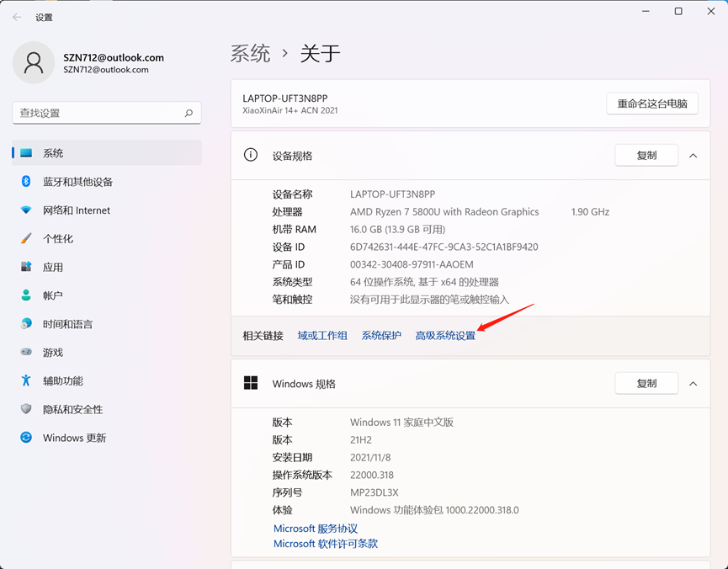Click the System monitor icon in the sidebar
The width and height of the screenshot is (728, 569).
pos(26,153)
